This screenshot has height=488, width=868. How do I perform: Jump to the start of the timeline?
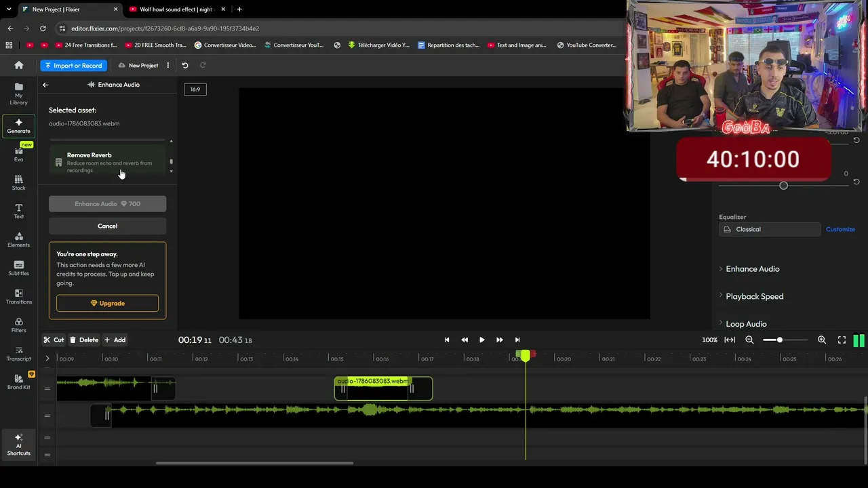point(447,340)
